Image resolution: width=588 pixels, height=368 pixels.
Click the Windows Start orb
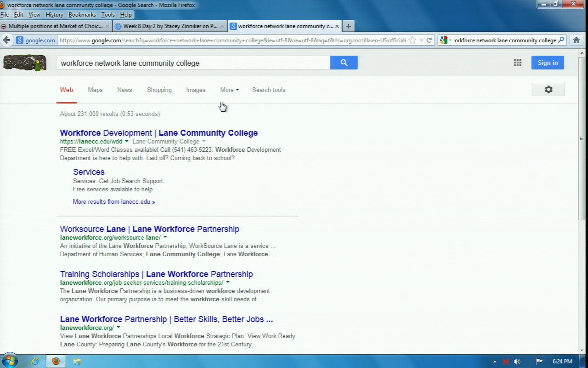(x=10, y=361)
